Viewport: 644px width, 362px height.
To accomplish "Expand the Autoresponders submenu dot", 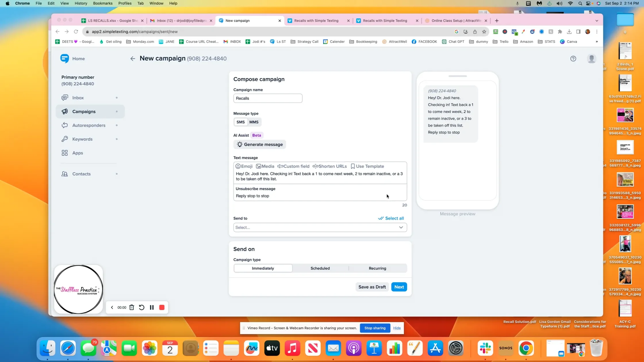I will coord(116,125).
